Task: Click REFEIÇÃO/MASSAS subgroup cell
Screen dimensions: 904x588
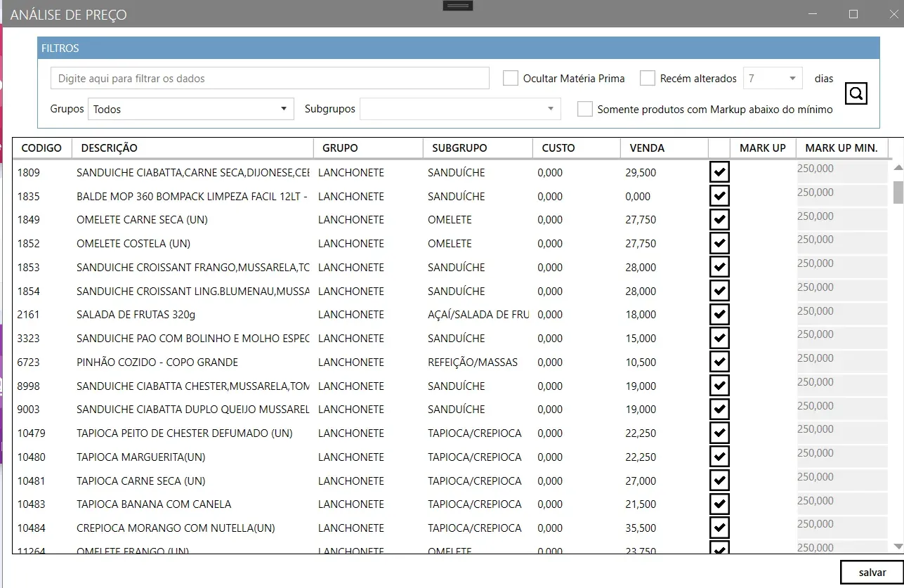Action: (473, 362)
